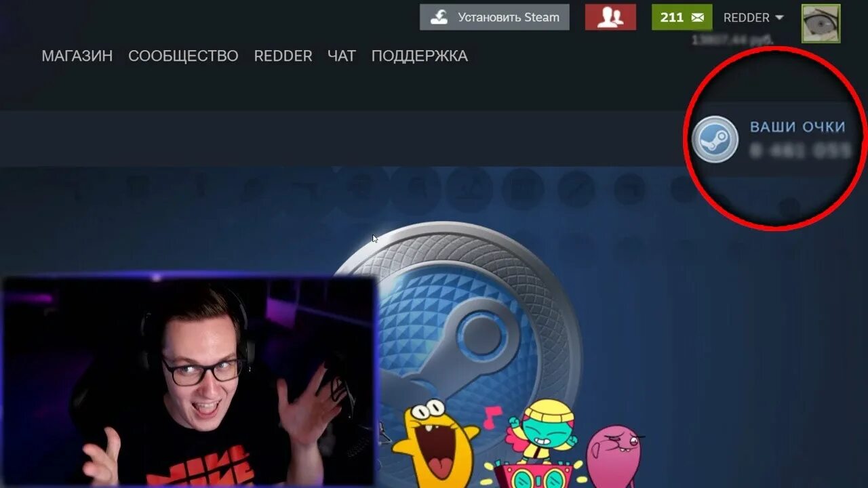The height and width of the screenshot is (488, 868).
Task: Open the СООБЩЕСТВО menu
Action: [183, 56]
